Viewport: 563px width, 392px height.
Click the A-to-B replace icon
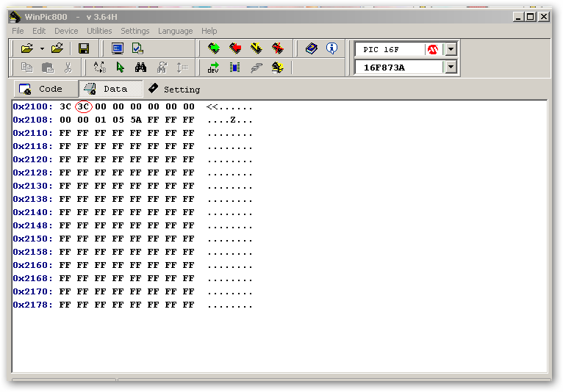tap(99, 67)
